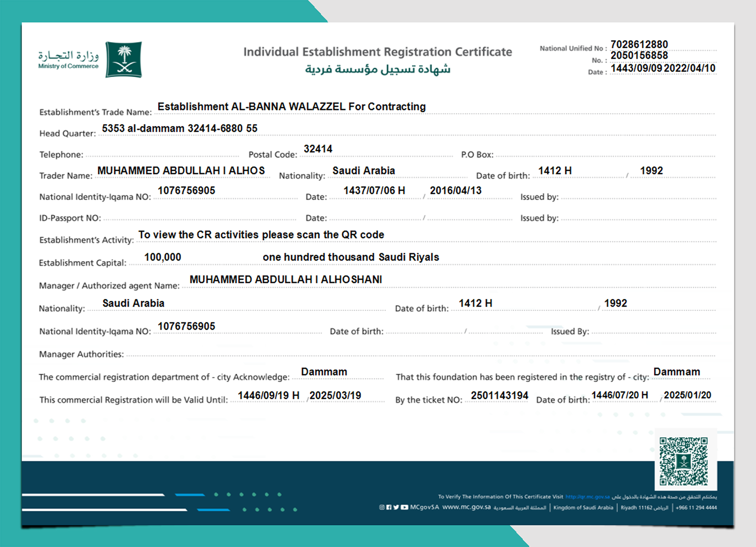Screen dimensions: 756x547
Task: Select manager name 'MUHAMMED ABDULLAH I ALHOSHANI'
Action: [x=286, y=279]
